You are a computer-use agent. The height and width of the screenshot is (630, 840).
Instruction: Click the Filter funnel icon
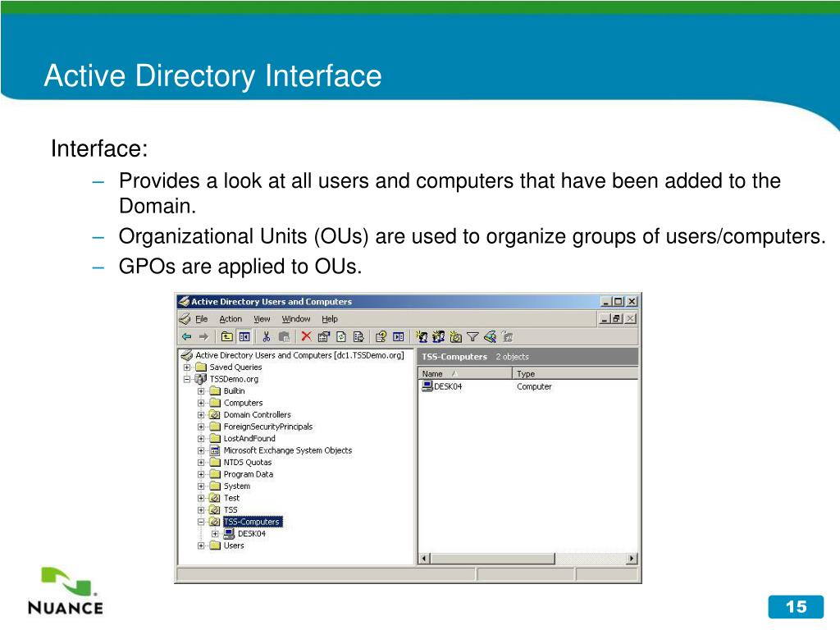coord(472,336)
